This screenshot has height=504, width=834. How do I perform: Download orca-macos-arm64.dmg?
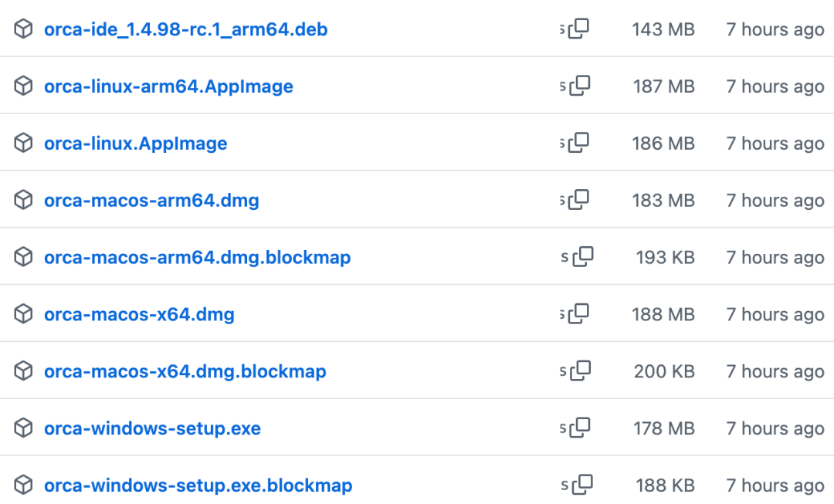151,201
